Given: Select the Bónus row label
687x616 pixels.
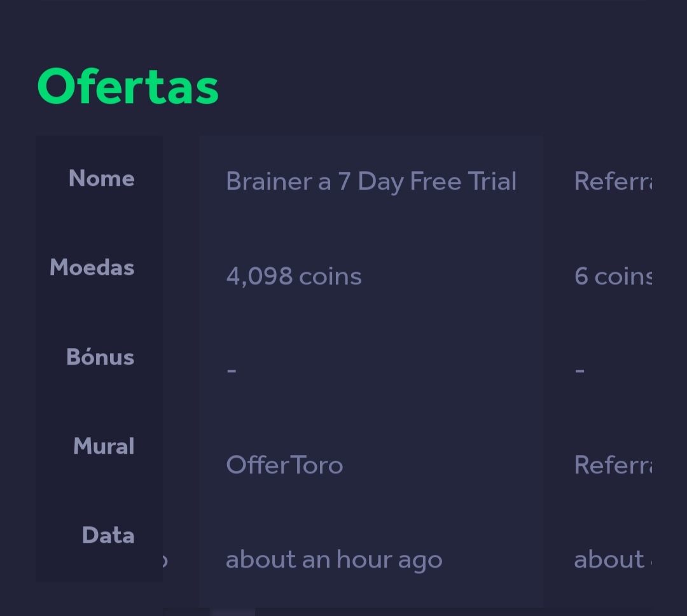Looking at the screenshot, I should point(100,357).
